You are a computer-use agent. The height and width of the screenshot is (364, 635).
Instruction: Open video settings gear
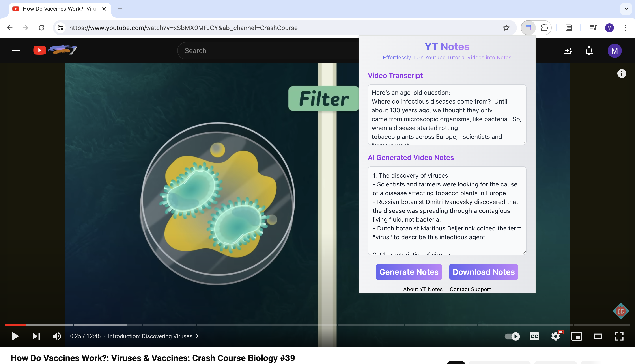coord(555,336)
